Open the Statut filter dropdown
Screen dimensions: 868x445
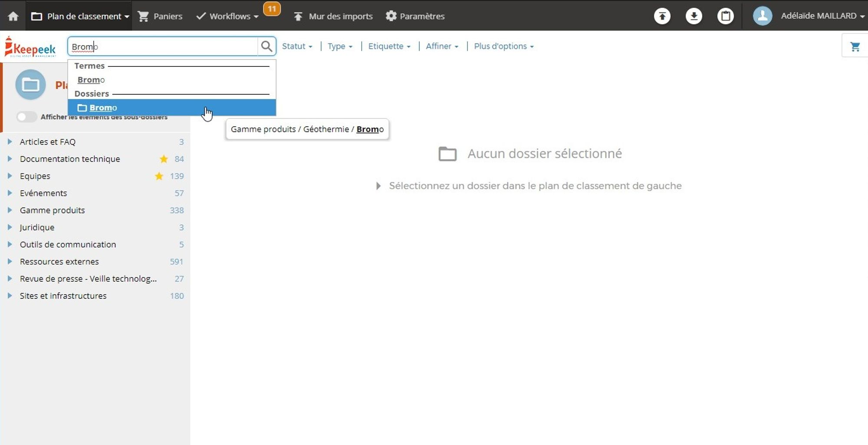297,46
